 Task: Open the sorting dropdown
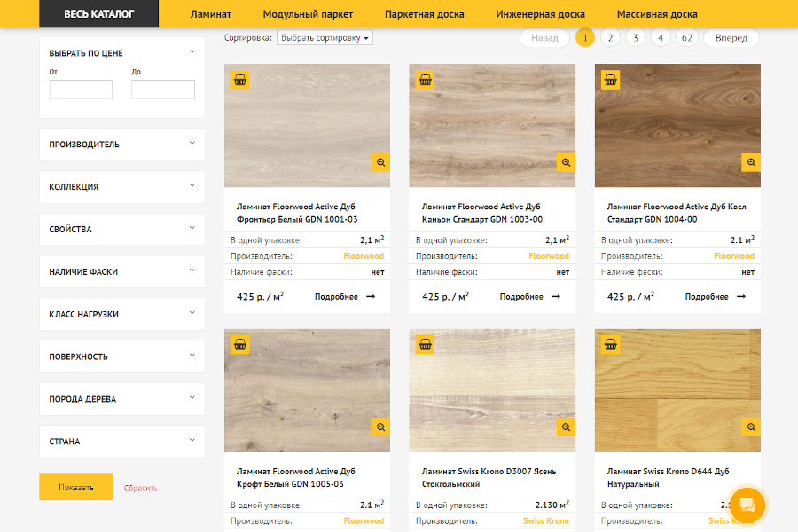[325, 38]
